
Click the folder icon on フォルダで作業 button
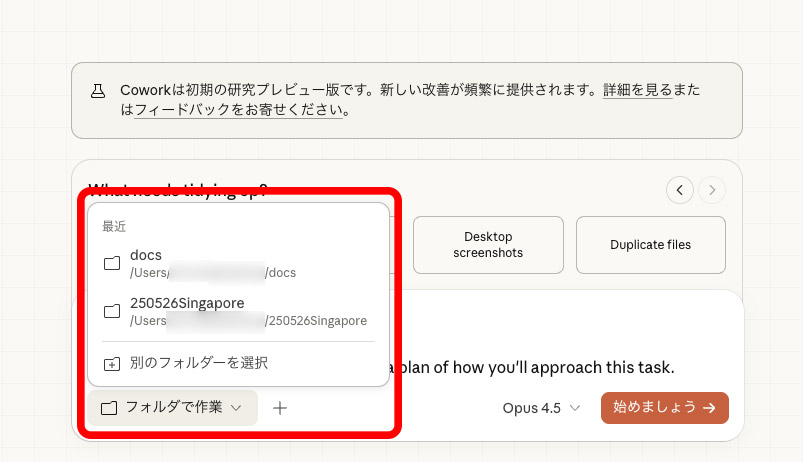point(109,408)
